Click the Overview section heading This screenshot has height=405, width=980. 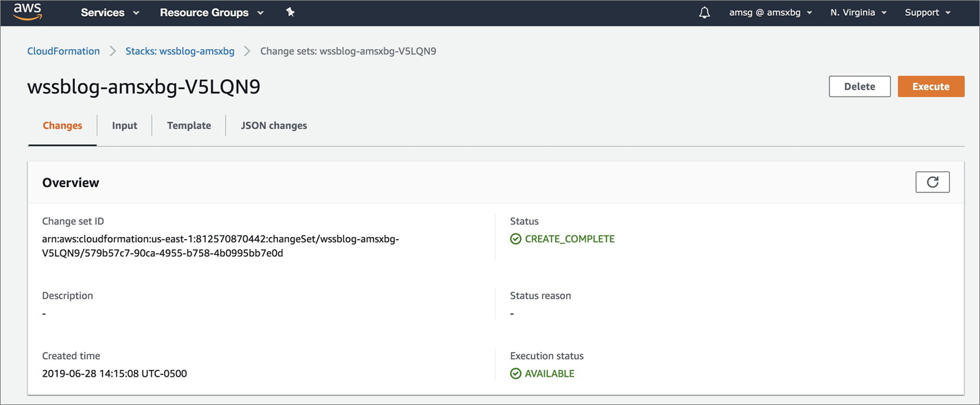pos(71,182)
